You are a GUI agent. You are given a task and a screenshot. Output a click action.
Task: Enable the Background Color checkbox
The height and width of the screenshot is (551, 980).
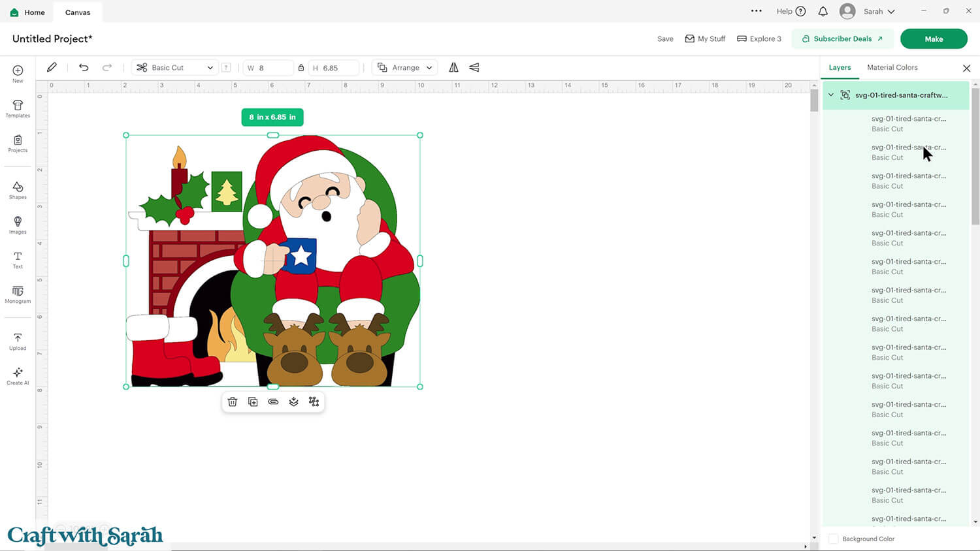pos(834,539)
